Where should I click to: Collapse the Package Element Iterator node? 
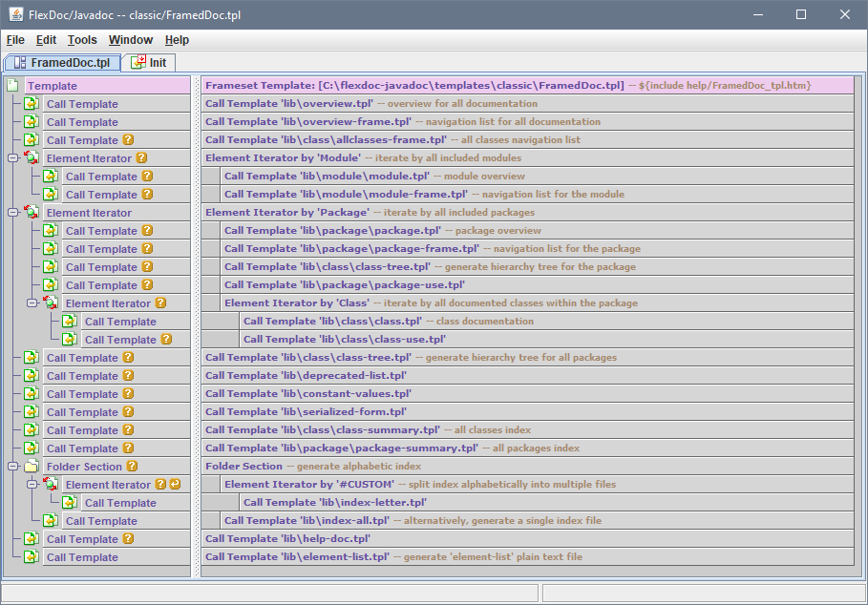(12, 213)
